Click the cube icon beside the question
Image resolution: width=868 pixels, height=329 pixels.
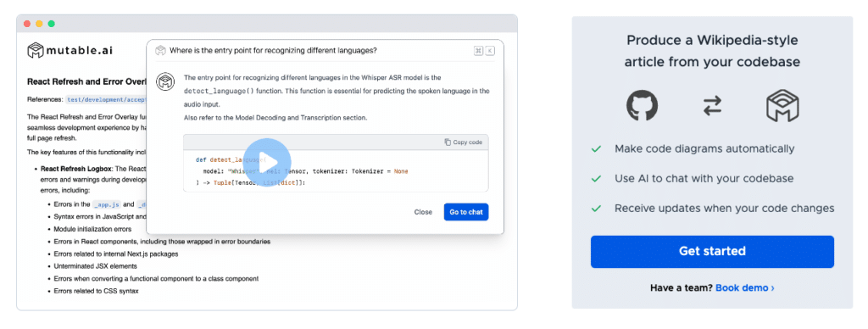click(160, 50)
